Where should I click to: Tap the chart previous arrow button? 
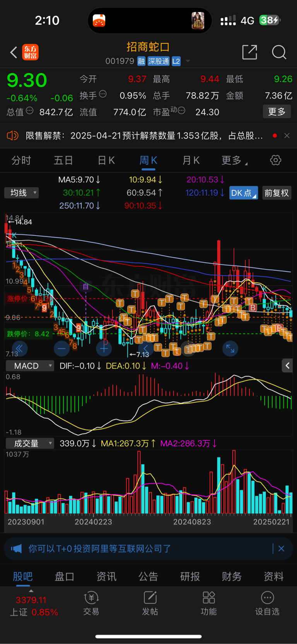(146, 348)
